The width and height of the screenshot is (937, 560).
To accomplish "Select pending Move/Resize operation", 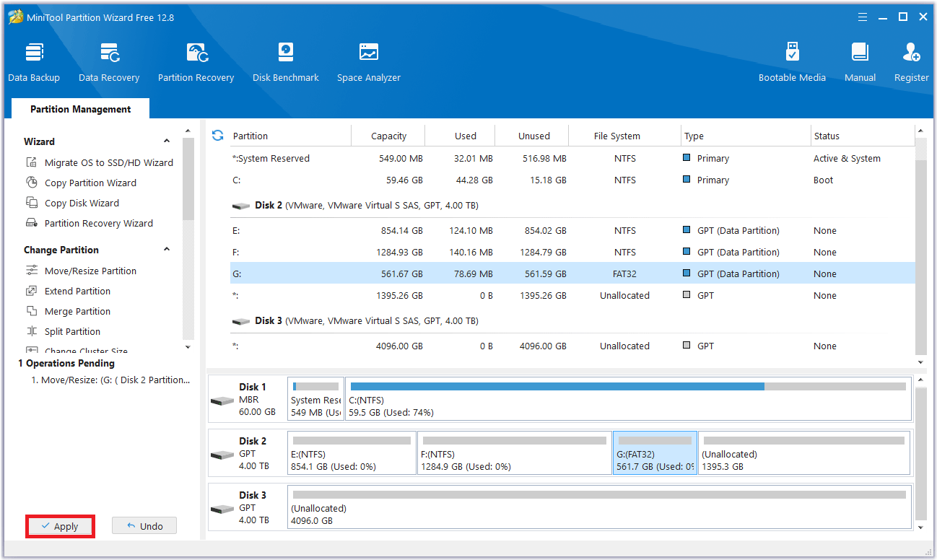I will [111, 380].
